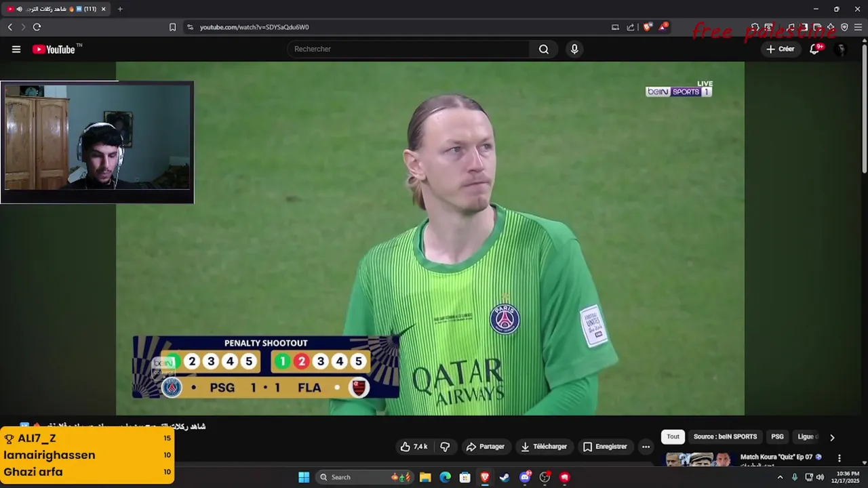Submit search with the magnifier button

pyautogui.click(x=544, y=49)
